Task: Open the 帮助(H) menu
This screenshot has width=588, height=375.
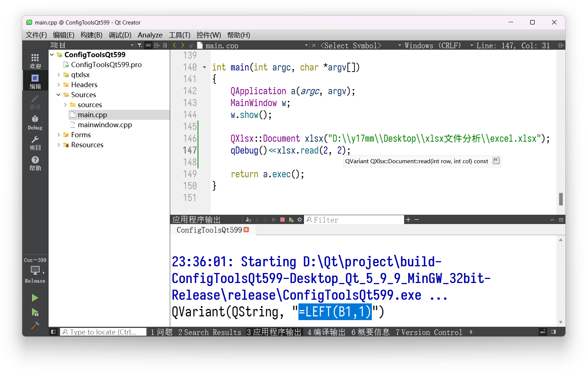Action: (x=238, y=35)
